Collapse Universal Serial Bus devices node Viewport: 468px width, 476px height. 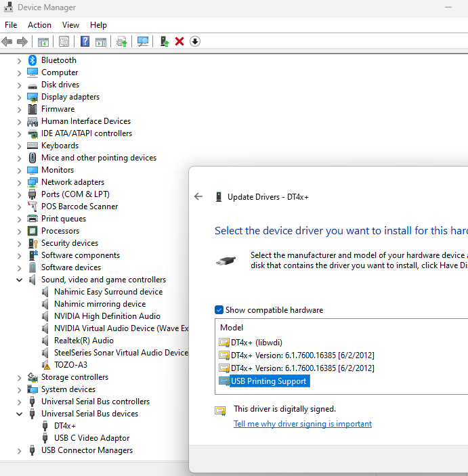pyautogui.click(x=19, y=414)
